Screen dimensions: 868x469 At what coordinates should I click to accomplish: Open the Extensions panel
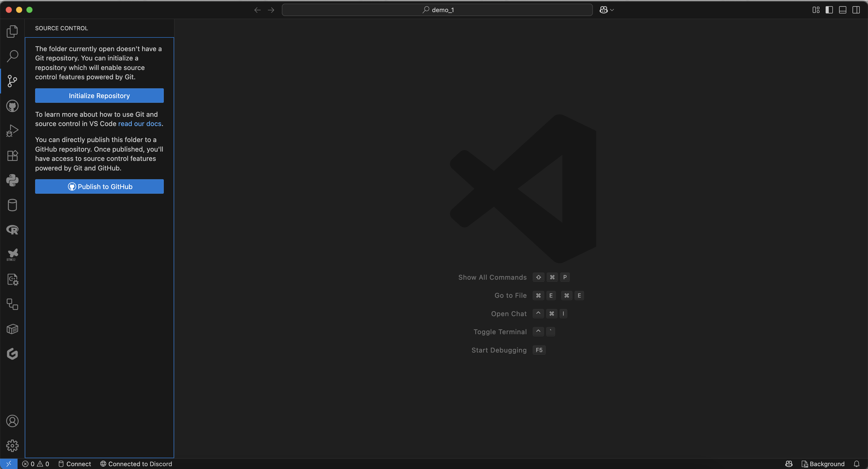[12, 155]
